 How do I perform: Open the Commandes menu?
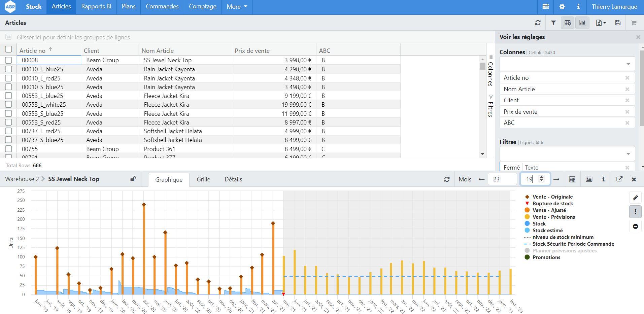click(x=162, y=7)
